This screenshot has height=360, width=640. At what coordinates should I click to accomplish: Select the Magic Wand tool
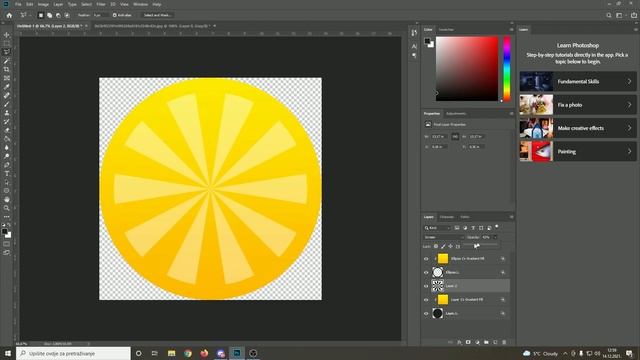click(x=7, y=61)
